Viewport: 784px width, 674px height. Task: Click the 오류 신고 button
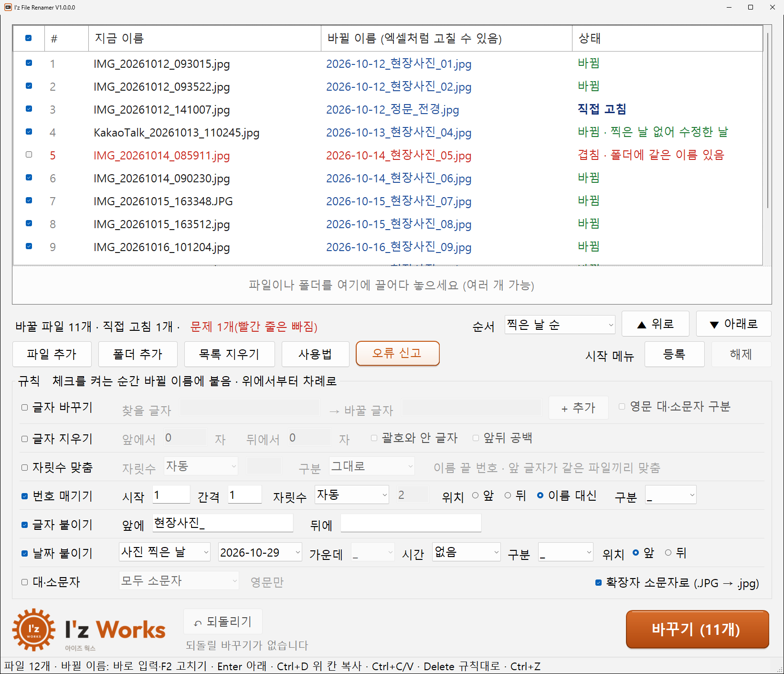(397, 353)
